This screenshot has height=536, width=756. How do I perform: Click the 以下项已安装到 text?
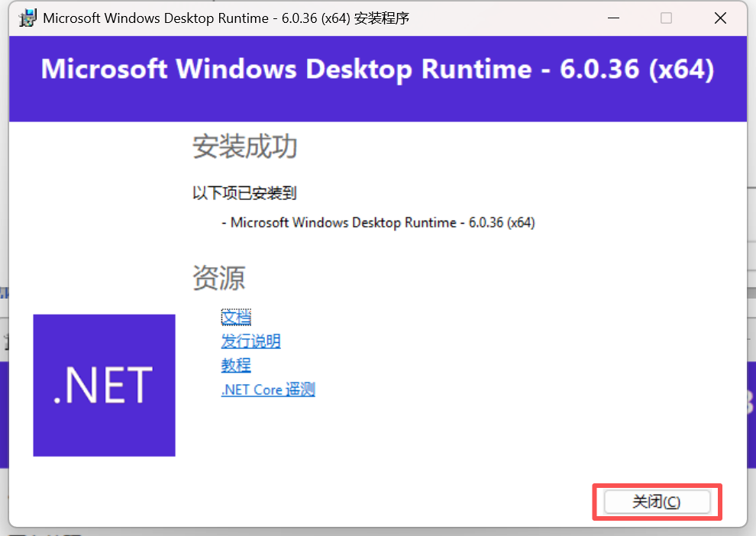pyautogui.click(x=244, y=193)
